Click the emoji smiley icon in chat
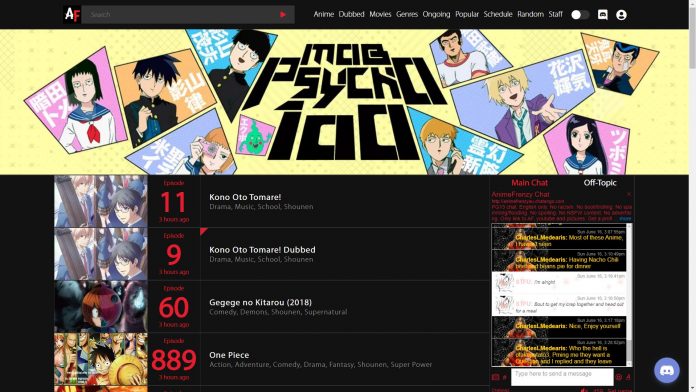Viewport: 696px width, 392px height. pyautogui.click(x=619, y=377)
